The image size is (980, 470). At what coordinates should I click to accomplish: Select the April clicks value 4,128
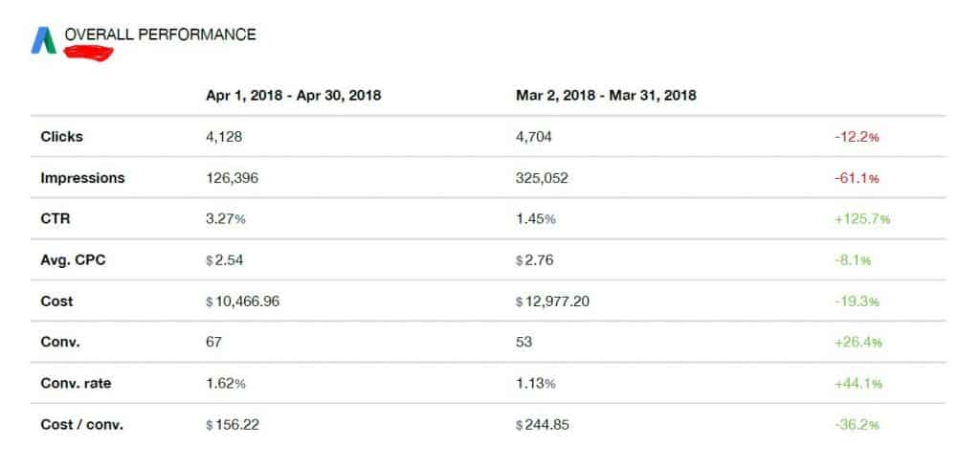click(224, 136)
